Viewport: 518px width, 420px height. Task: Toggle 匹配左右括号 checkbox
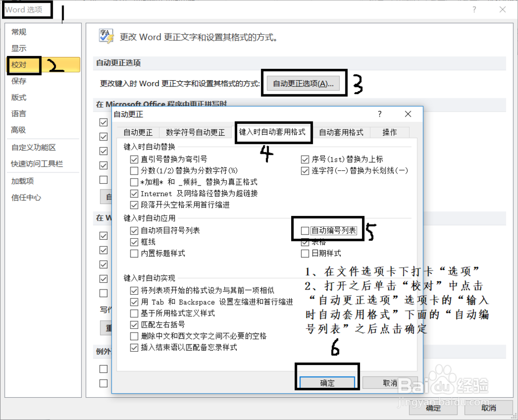134,325
